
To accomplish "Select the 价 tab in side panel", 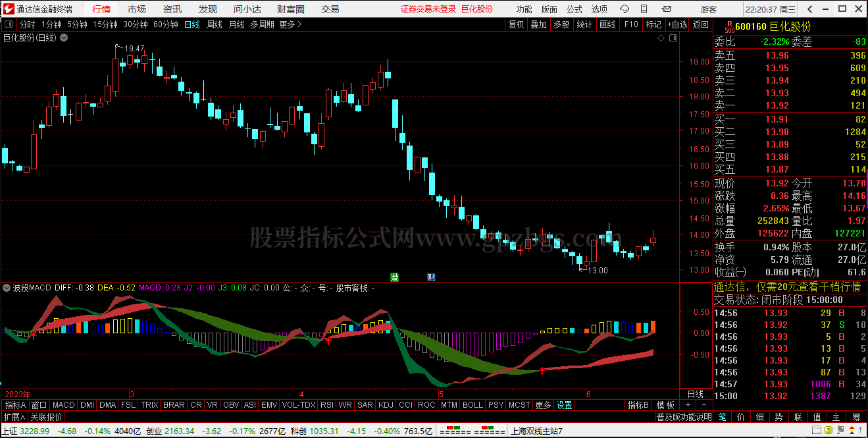I will (x=741, y=417).
